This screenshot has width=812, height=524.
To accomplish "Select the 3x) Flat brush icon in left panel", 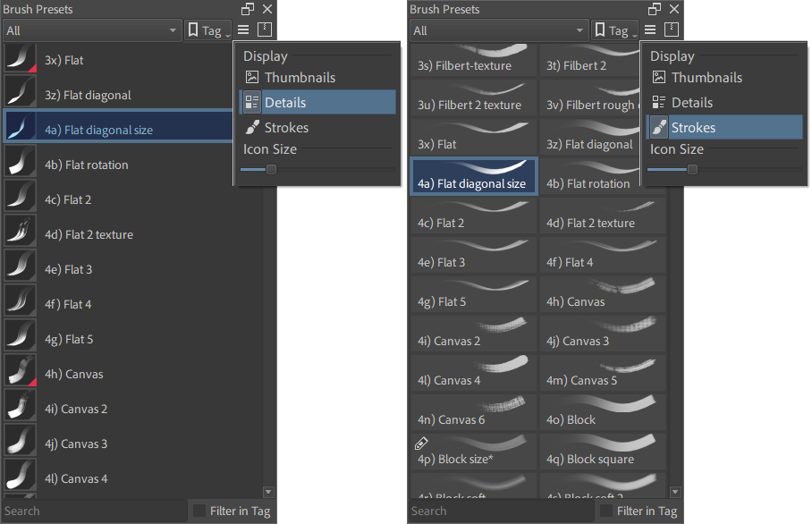I will [21, 58].
